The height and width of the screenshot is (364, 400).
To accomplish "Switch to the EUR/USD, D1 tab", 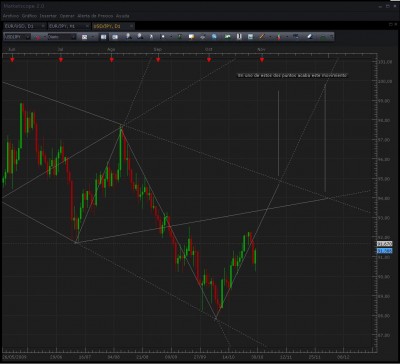I will click(20, 26).
